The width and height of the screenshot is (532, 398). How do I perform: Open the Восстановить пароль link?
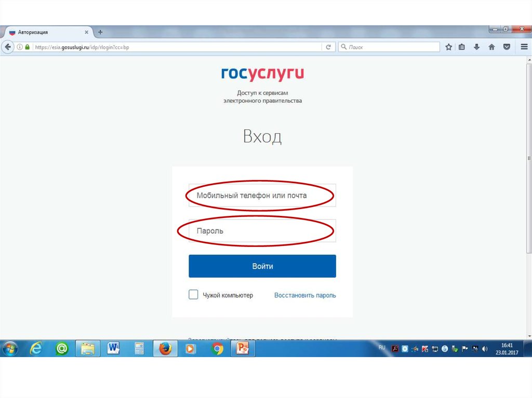(x=305, y=295)
